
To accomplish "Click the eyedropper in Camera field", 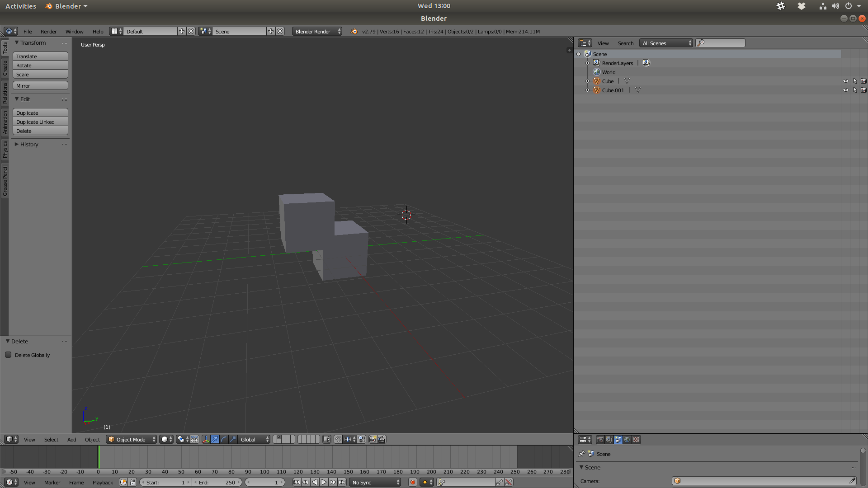I will point(852,481).
